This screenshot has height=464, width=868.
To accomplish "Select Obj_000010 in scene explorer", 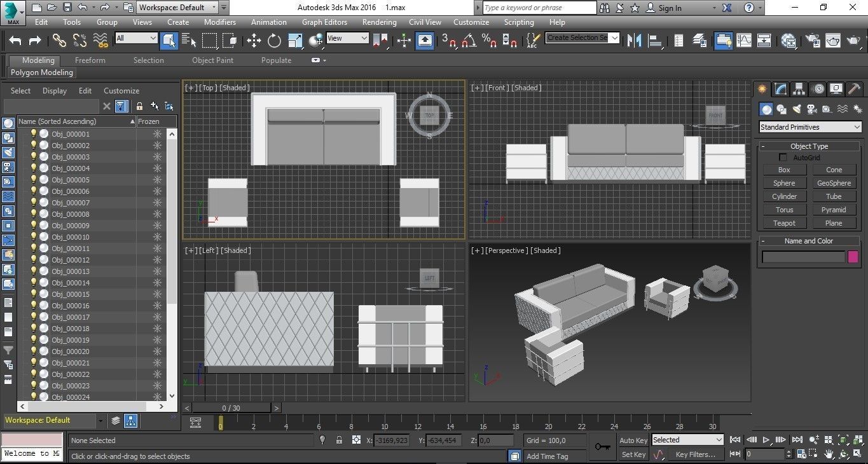I will (71, 237).
